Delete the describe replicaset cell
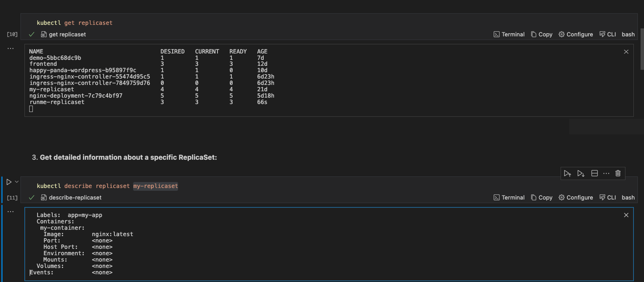Viewport: 644px width, 282px height. point(618,174)
